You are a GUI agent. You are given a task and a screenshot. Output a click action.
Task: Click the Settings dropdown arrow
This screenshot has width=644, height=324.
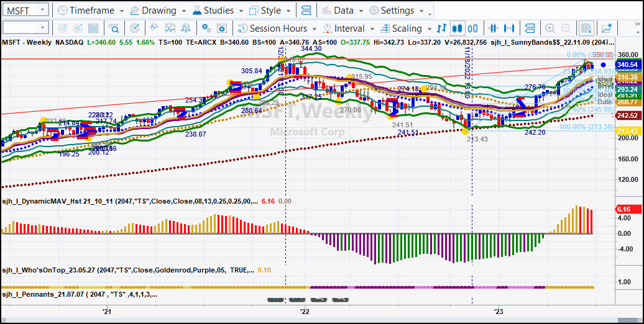421,11
